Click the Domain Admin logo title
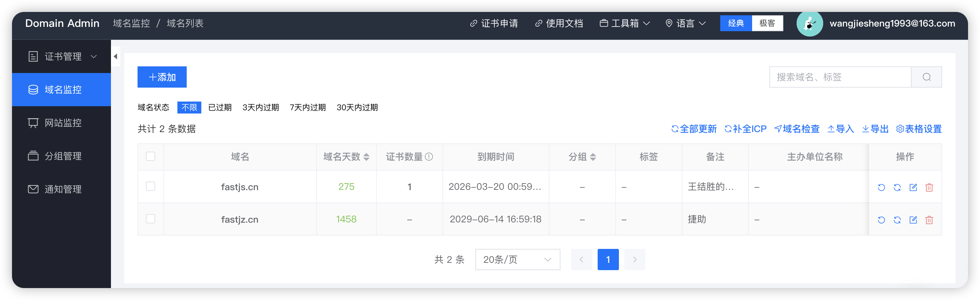 [62, 24]
